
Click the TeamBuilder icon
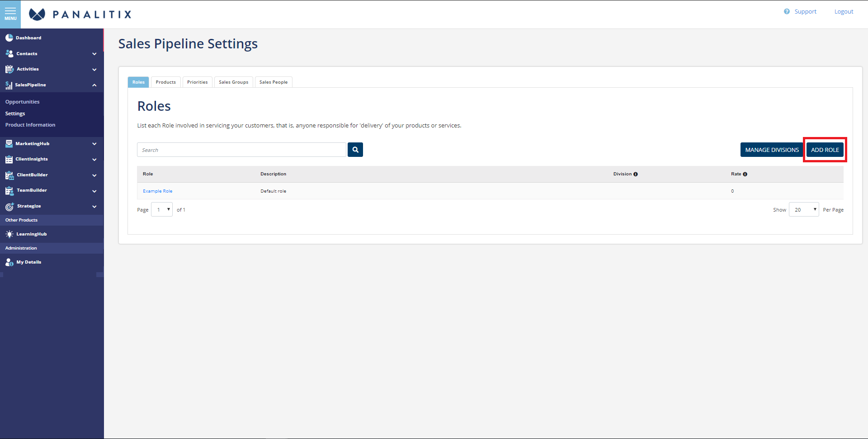coord(9,191)
